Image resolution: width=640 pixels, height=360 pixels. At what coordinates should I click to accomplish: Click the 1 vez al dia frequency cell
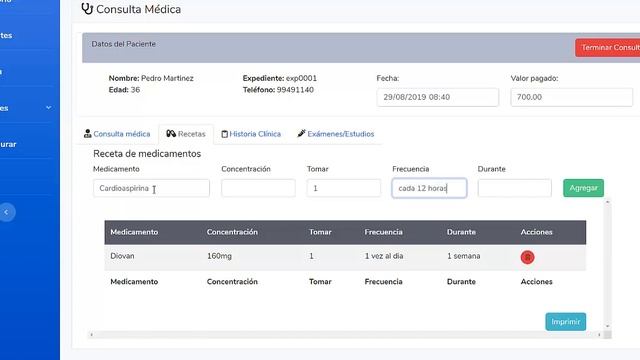pos(384,256)
